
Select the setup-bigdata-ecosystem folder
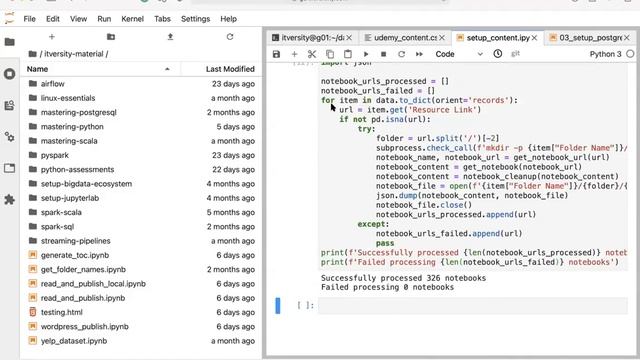[x=142, y=184]
